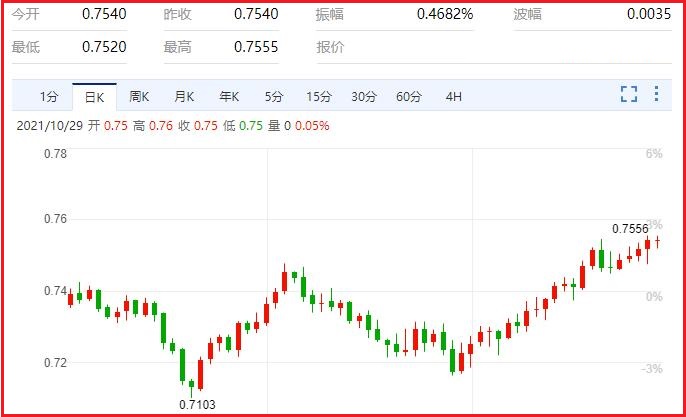Screen dimensions: 686x417
Task: Select the 30分 interval tab
Action: tap(364, 96)
